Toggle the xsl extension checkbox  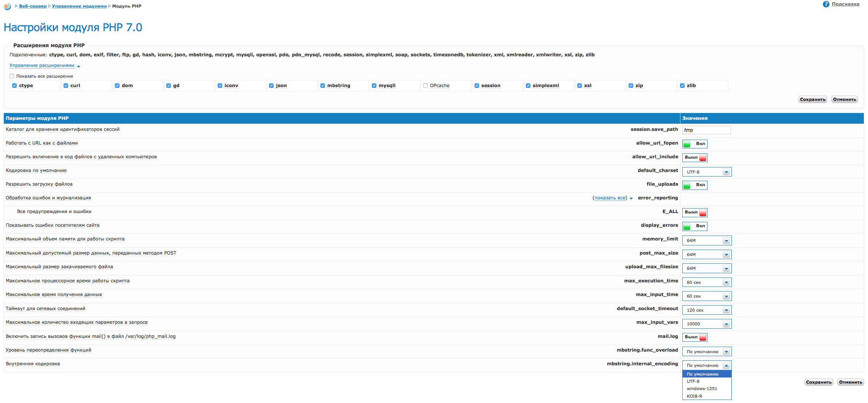coord(580,86)
